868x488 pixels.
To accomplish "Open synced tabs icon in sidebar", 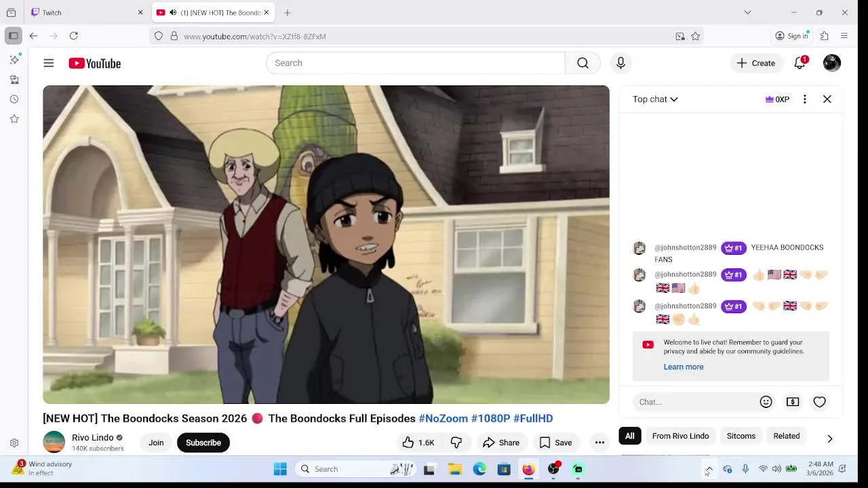I will pyautogui.click(x=14, y=79).
